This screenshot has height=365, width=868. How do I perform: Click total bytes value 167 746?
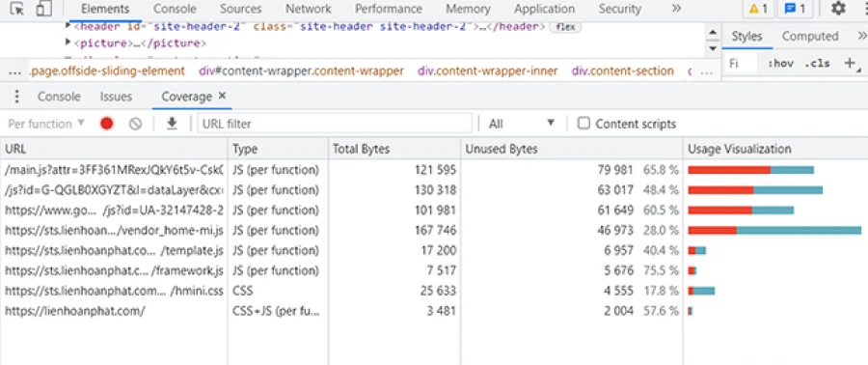[x=435, y=231]
